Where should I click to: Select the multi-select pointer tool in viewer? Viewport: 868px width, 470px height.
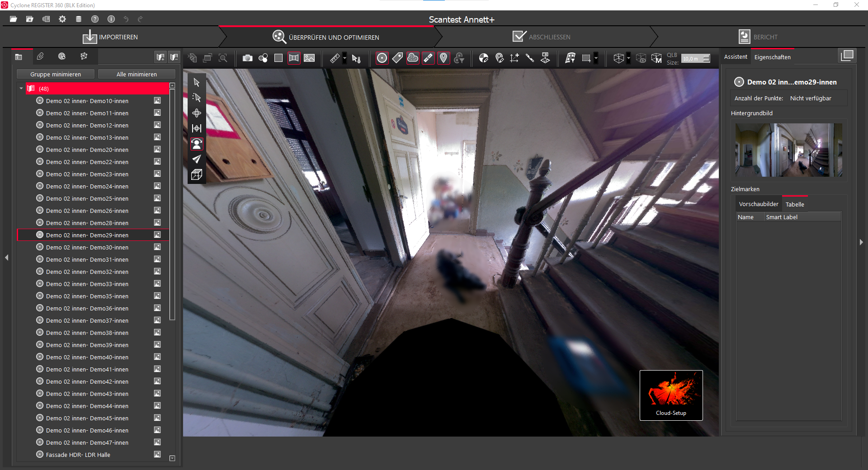point(197,98)
